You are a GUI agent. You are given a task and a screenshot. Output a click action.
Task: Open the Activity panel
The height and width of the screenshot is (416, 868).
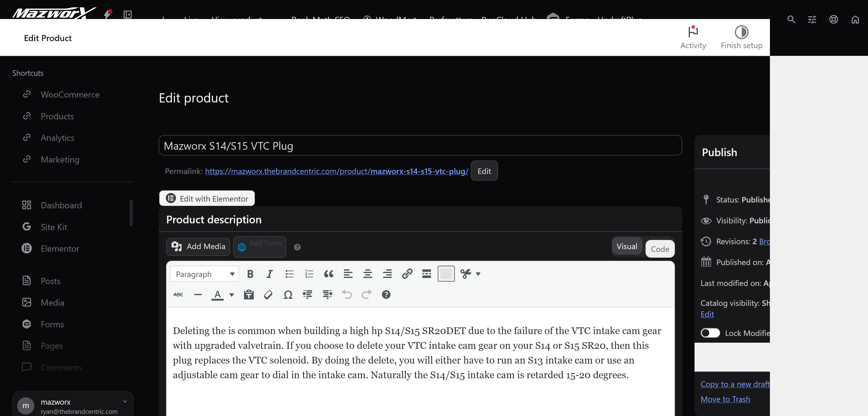point(693,37)
